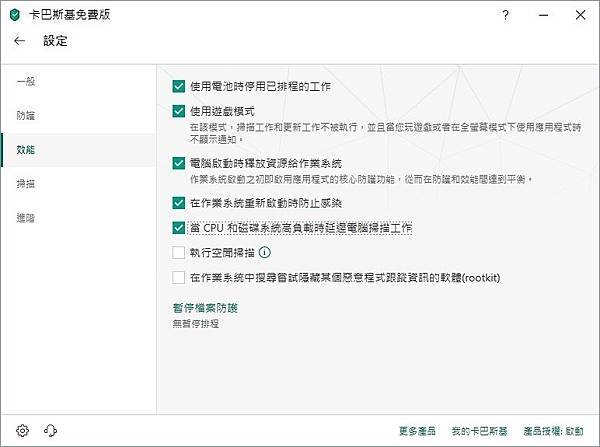Click the game mode description text
600x447 pixels.
386,133
